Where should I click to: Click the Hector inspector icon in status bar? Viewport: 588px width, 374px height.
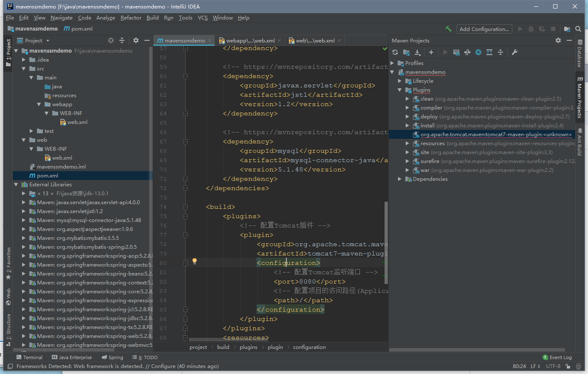(578, 366)
